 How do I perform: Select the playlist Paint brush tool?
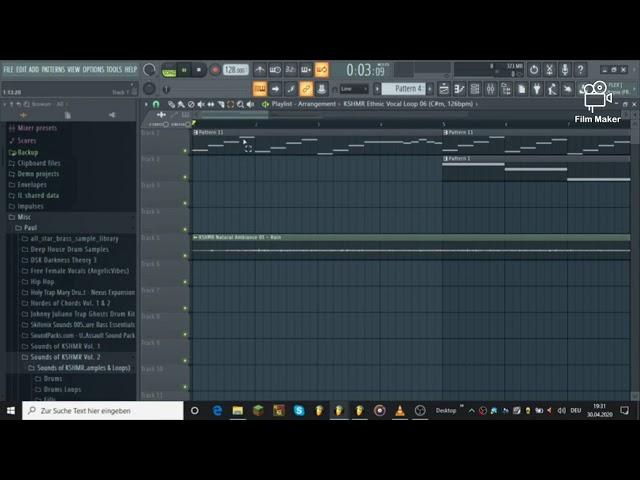point(181,104)
